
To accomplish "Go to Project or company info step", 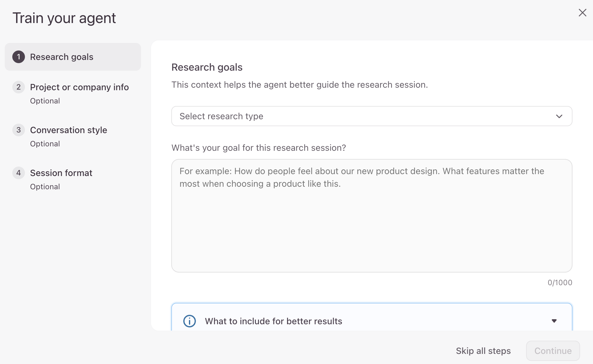I will (73, 93).
